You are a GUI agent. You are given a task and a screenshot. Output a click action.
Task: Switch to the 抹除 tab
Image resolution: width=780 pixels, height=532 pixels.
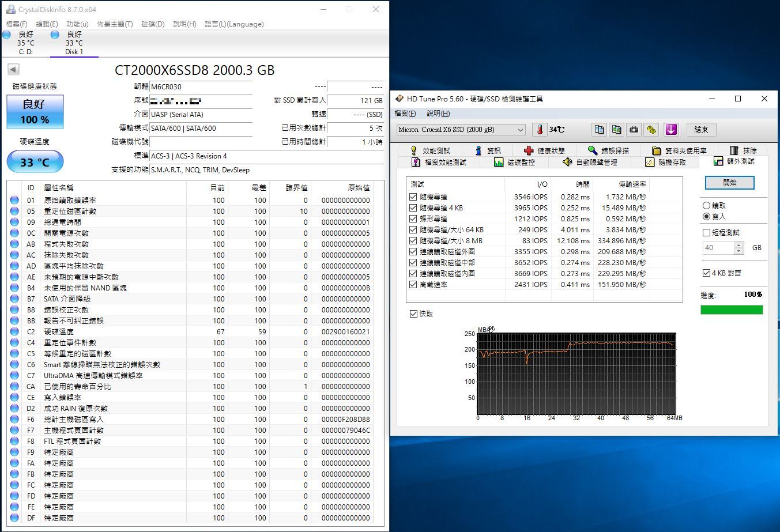tap(743, 150)
